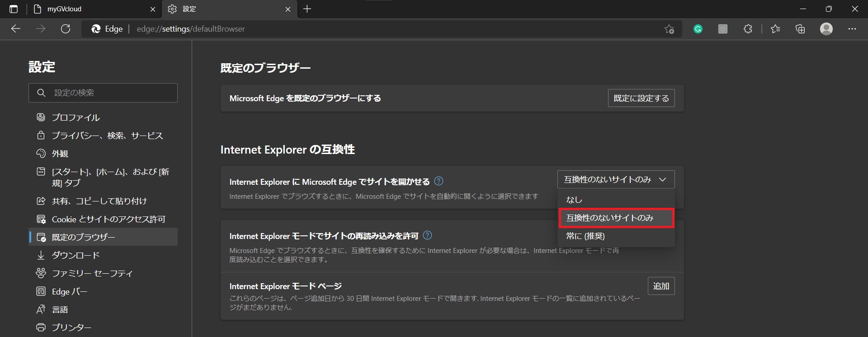This screenshot has width=868, height=337.
Task: Open the tab actions menu icon
Action: [x=14, y=9]
